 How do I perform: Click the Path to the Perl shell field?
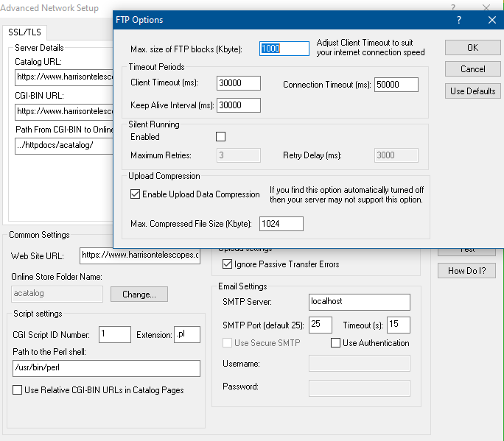point(107,368)
